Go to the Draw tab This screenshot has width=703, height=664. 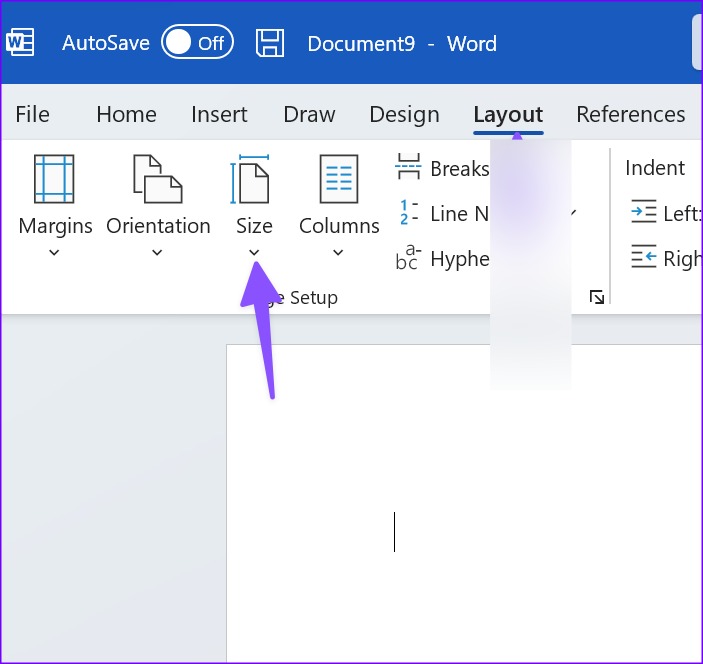click(x=309, y=114)
